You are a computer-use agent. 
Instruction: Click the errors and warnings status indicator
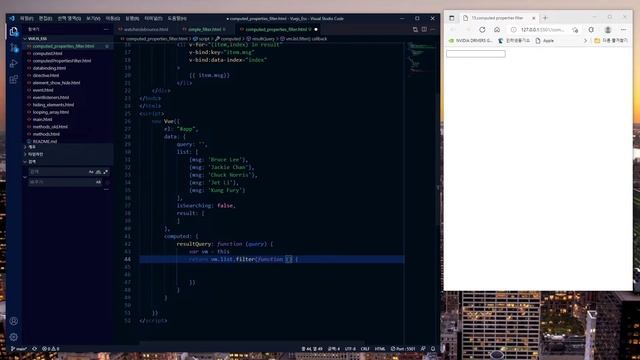pos(51,349)
